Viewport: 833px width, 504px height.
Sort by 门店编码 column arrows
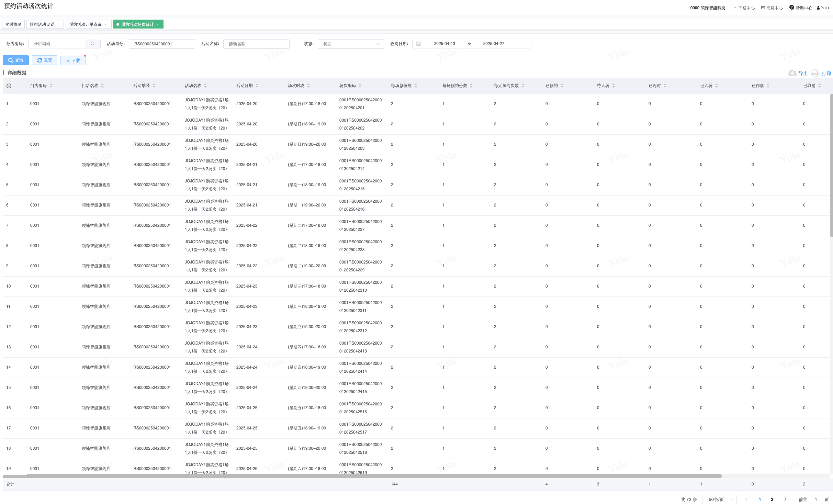(51, 86)
